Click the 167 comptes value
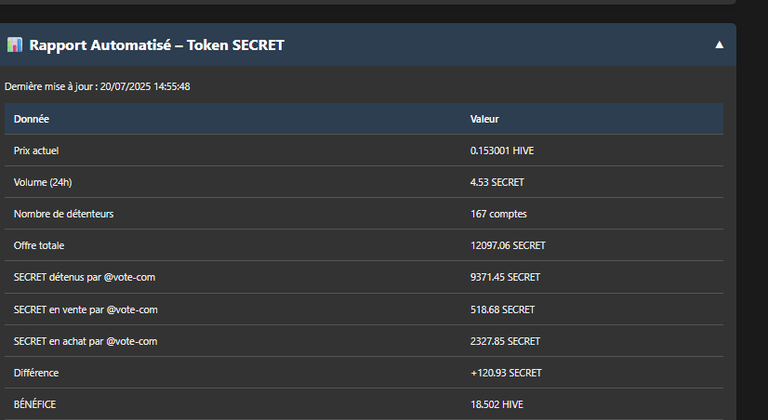 (x=499, y=214)
